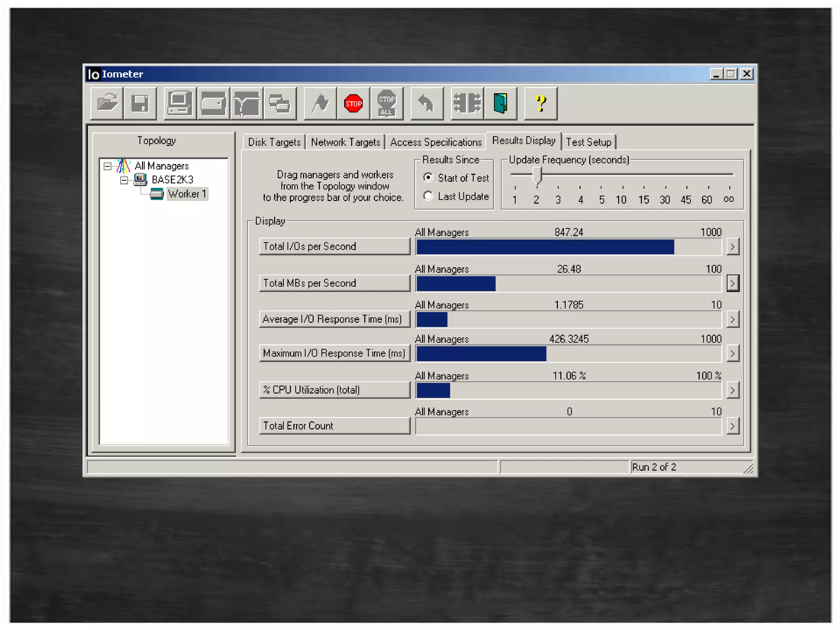
Task: Click the Reset Workers arrow icon
Action: pos(427,103)
